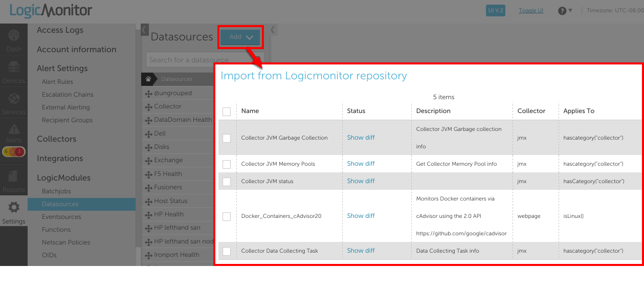Open Access Logs settings
Viewport: 644px width, 289px height.
pyautogui.click(x=60, y=30)
